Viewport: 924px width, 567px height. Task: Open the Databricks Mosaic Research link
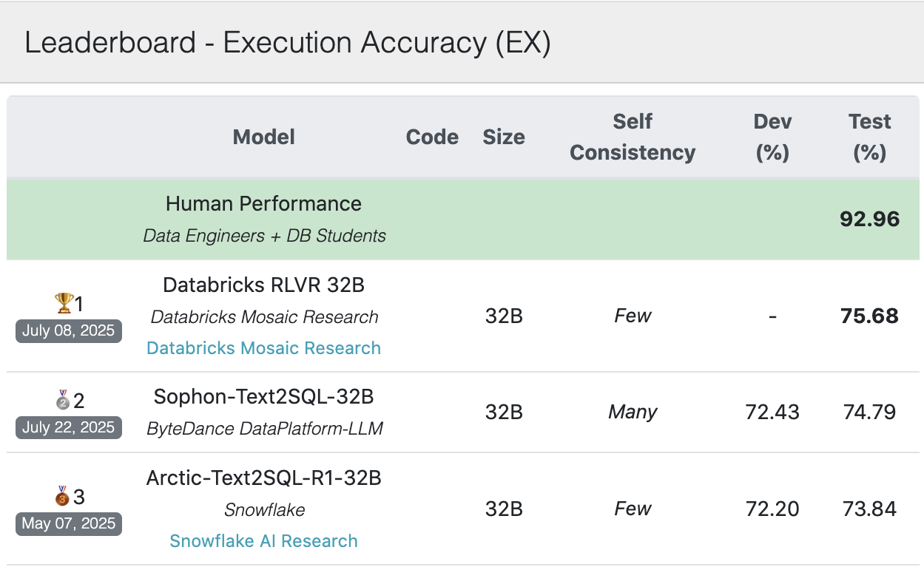click(x=264, y=348)
